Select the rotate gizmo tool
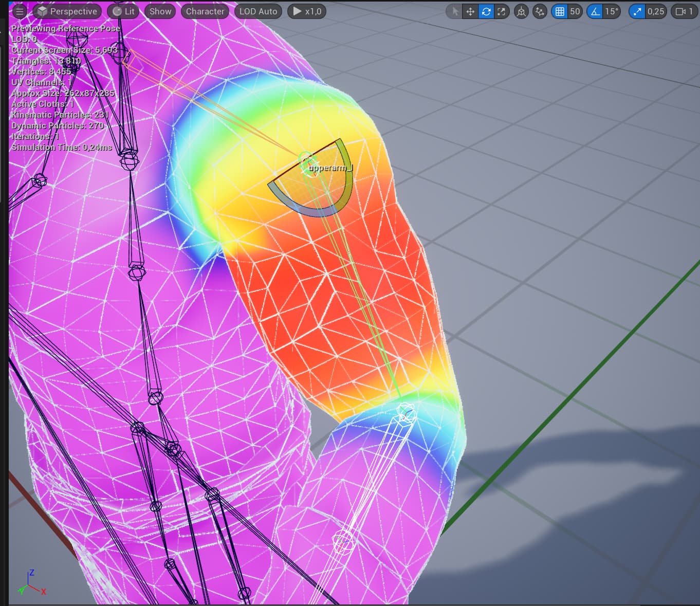 point(486,11)
